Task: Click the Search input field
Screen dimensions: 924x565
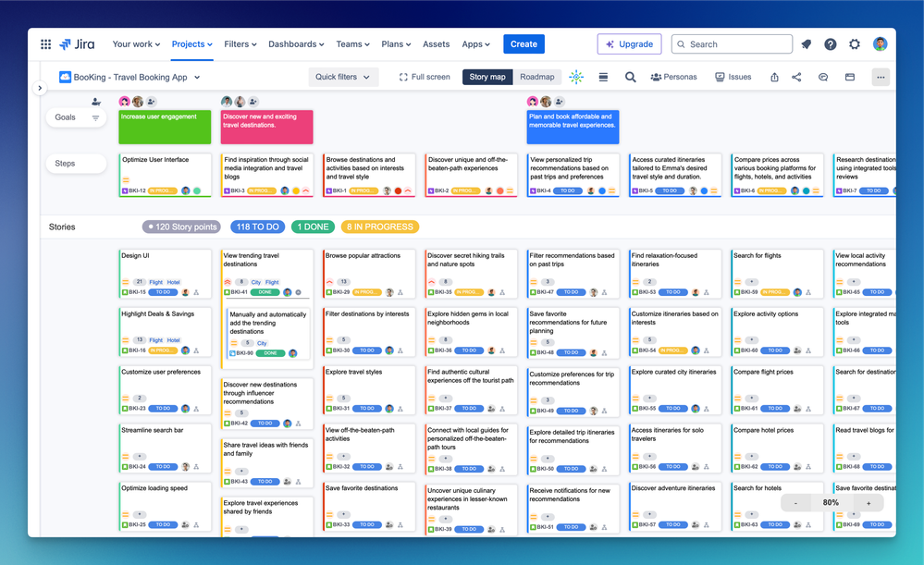Action: 732,44
